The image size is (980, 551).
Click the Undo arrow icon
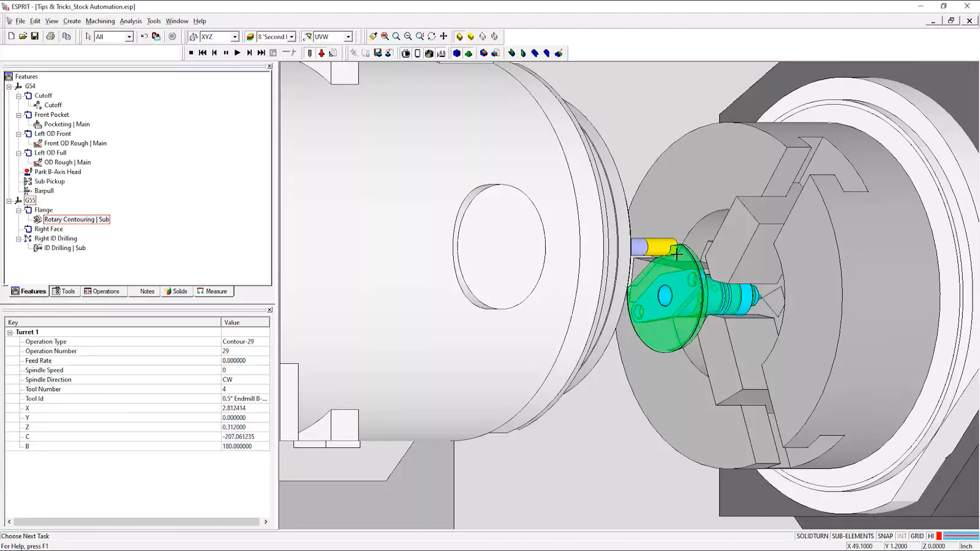tap(145, 37)
